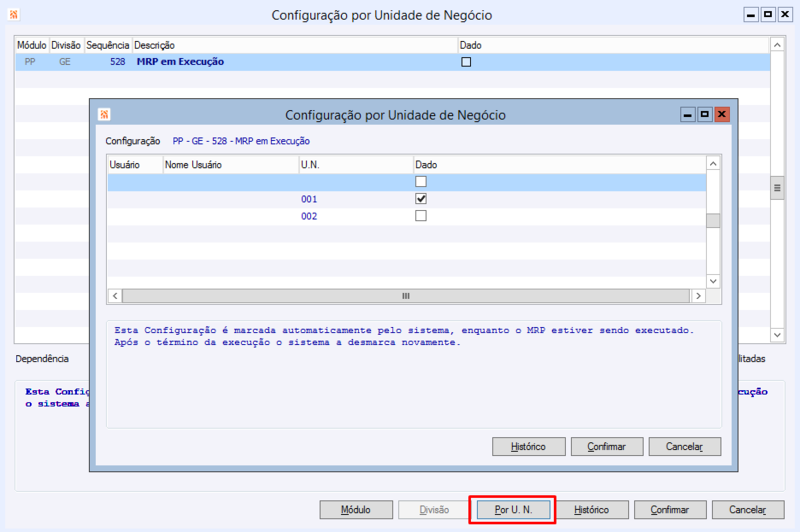The image size is (800, 532).
Task: Click the app icon in front dialog title bar
Action: (x=104, y=114)
